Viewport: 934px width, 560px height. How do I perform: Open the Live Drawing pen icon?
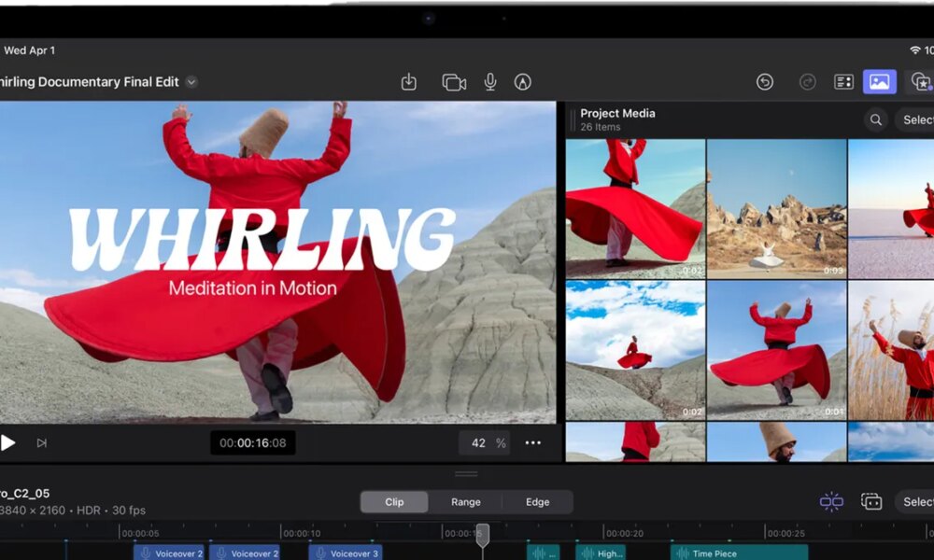coord(523,82)
